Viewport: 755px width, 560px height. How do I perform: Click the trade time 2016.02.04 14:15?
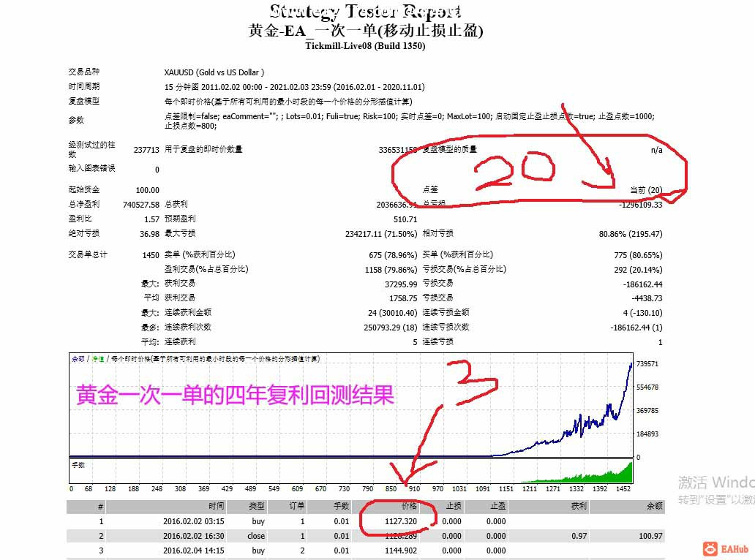pyautogui.click(x=193, y=550)
